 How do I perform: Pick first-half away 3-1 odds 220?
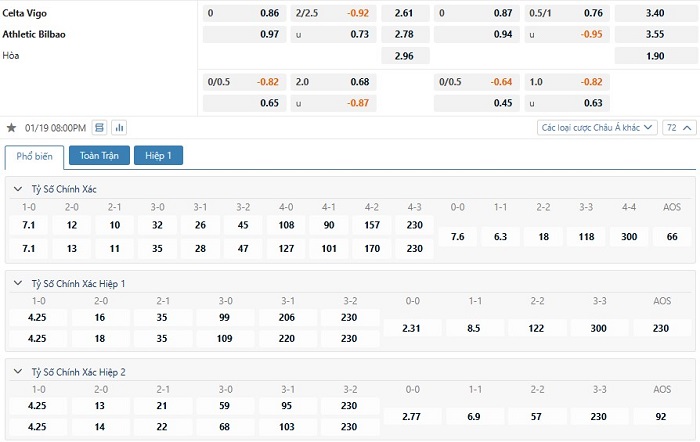[x=287, y=338]
